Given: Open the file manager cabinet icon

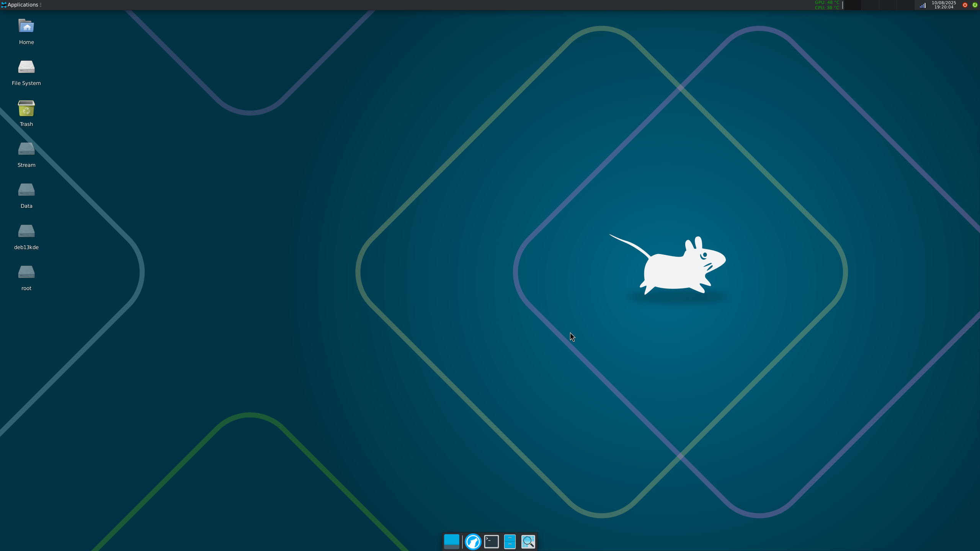Looking at the screenshot, I should 510,542.
